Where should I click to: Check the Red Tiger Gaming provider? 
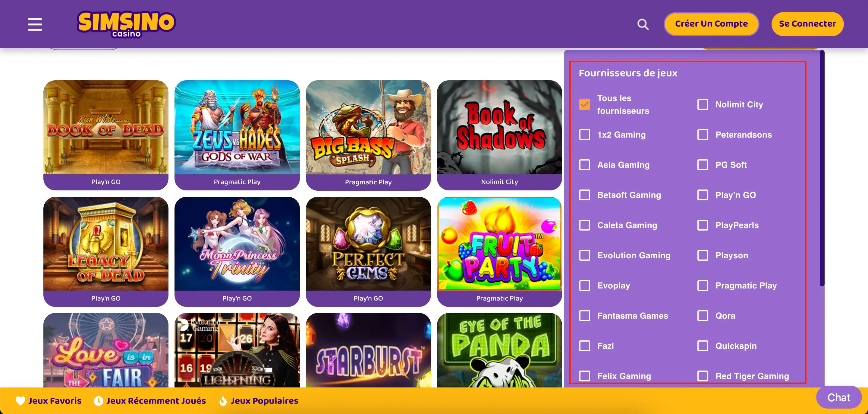click(703, 376)
